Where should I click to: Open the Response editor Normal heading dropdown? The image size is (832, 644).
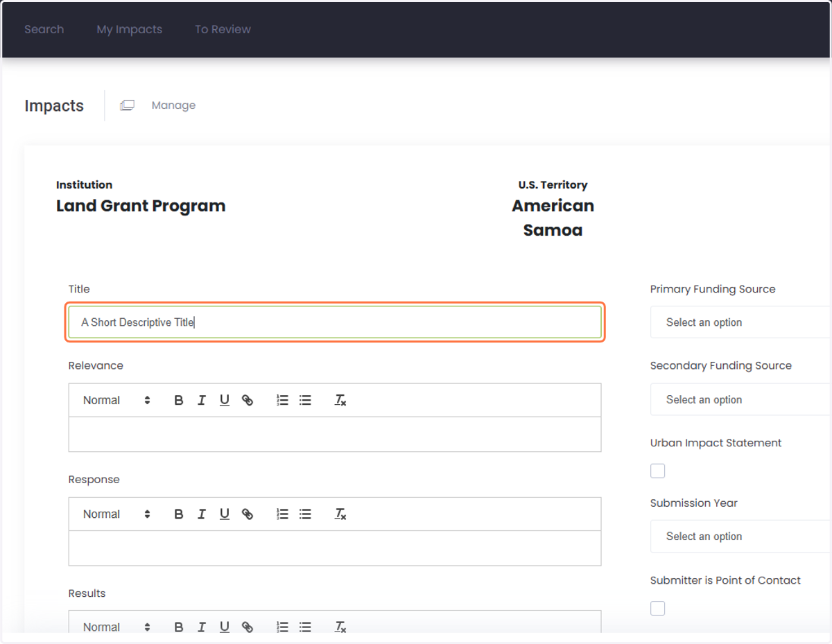tap(116, 514)
